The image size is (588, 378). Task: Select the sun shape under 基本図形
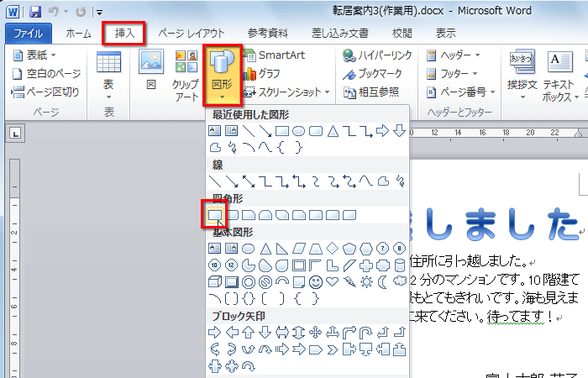tap(366, 281)
